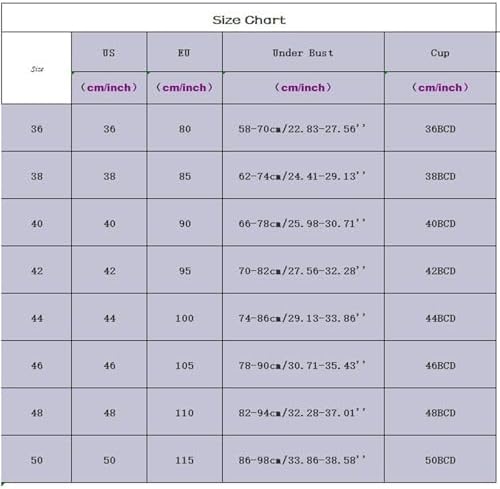The height and width of the screenshot is (489, 500).
Task: Click the Size Chart title cell
Action: coord(249,18)
